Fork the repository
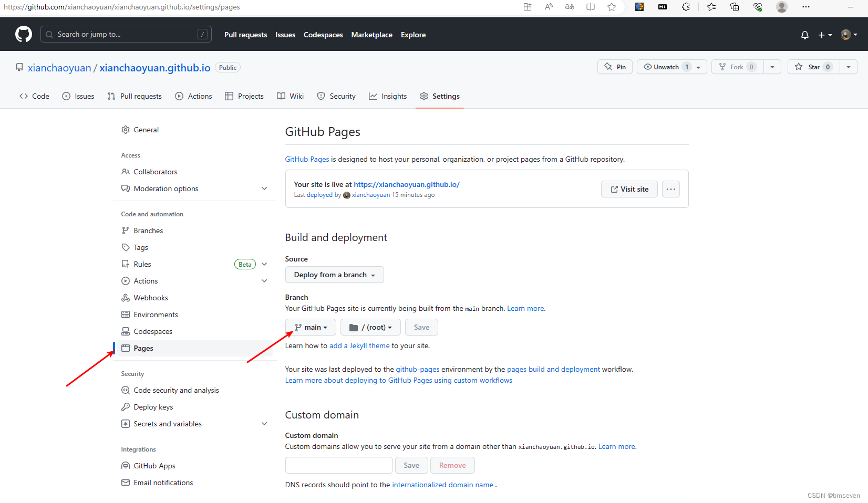Screen dimensions: 868x503 [x=737, y=67]
